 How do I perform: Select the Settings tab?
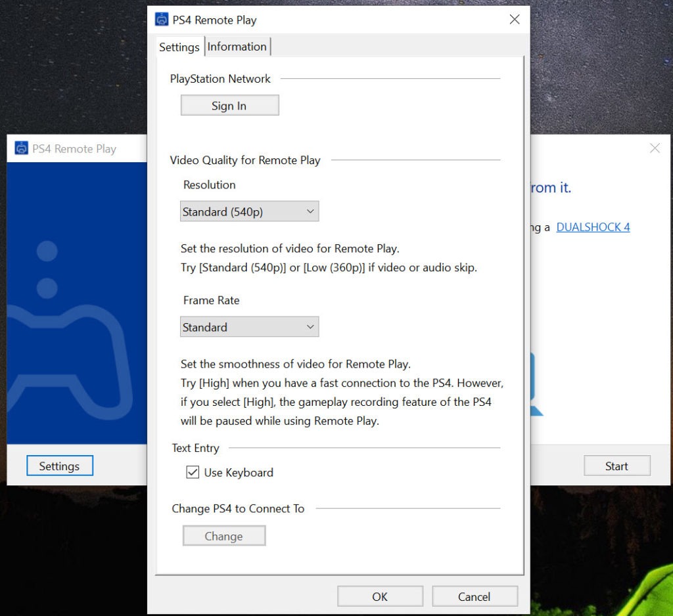click(179, 47)
